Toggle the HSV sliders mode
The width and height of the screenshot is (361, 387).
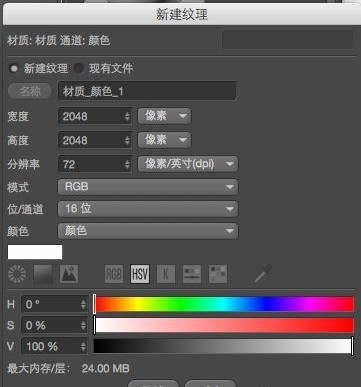coord(140,274)
